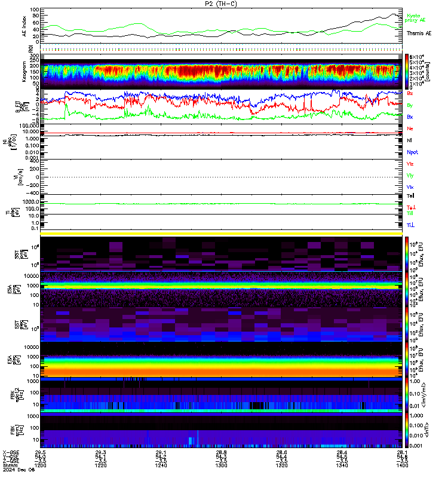Image resolution: width=448 pixels, height=478 pixels.
Task: Click the <|mV/m|> colorbar unit label
Action: coord(424,395)
